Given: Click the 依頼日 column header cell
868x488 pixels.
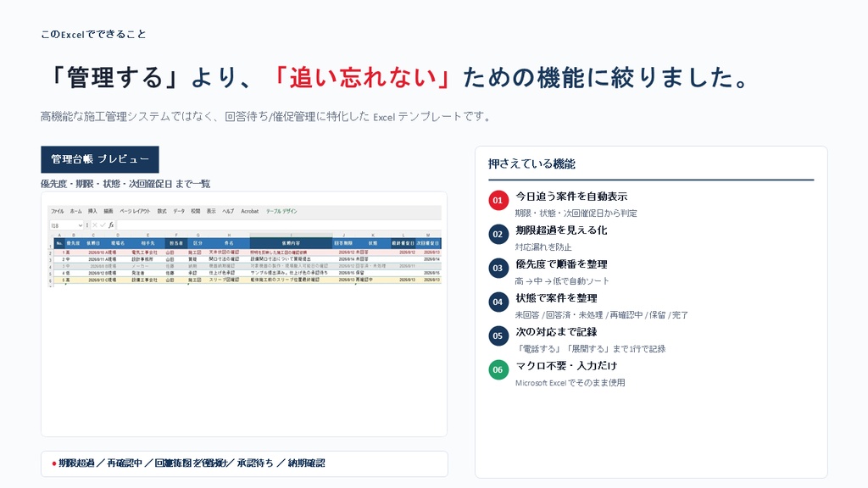Looking at the screenshot, I should click(93, 243).
